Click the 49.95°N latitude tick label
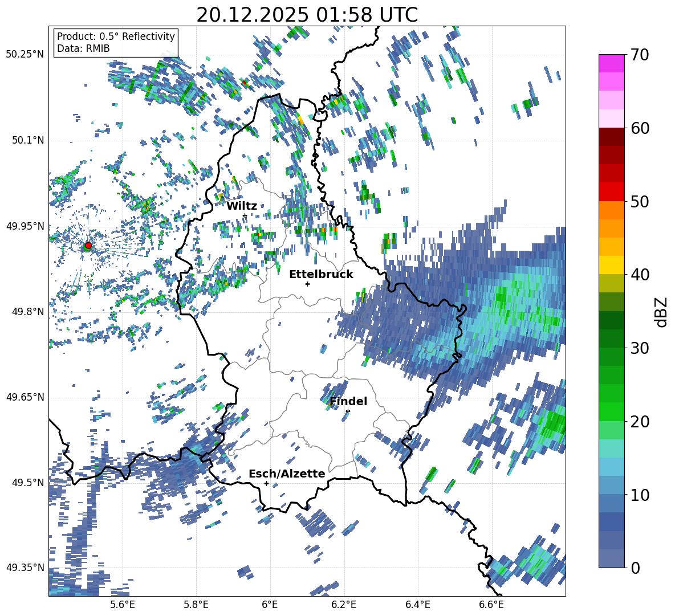This screenshot has height=616, width=675. (25, 226)
